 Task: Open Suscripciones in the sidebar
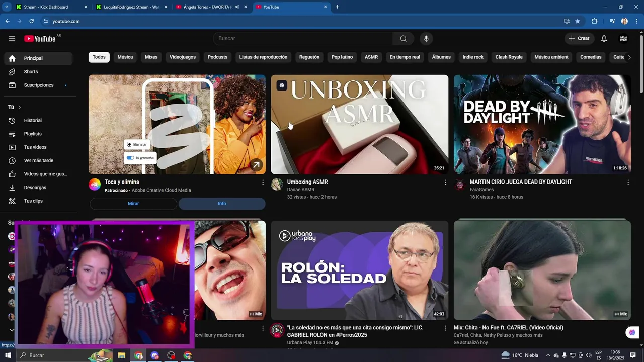pyautogui.click(x=39, y=85)
